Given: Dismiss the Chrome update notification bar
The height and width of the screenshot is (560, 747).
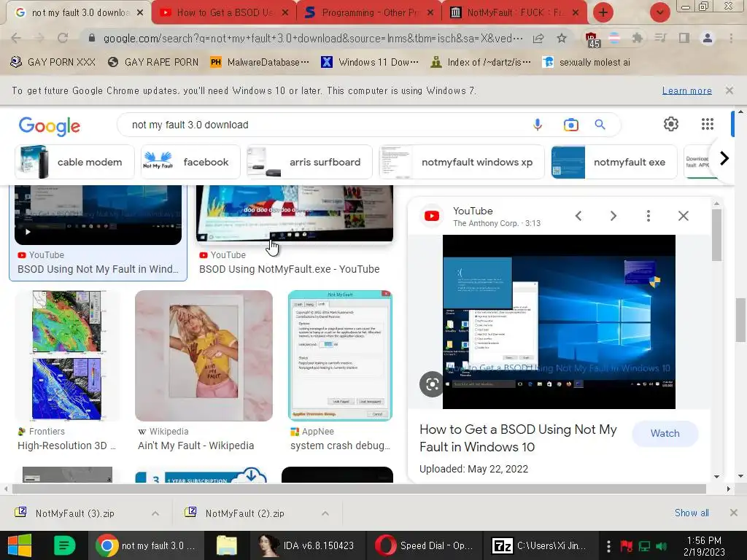Looking at the screenshot, I should click(x=729, y=90).
